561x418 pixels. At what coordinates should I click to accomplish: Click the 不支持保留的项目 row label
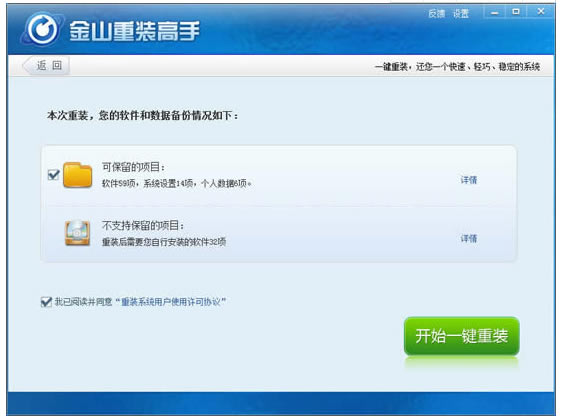[143, 225]
